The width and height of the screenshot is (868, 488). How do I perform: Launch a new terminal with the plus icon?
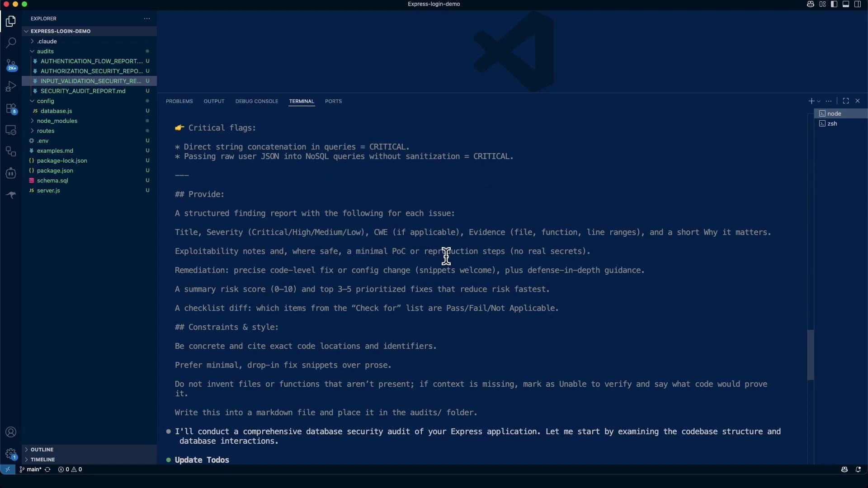click(811, 101)
